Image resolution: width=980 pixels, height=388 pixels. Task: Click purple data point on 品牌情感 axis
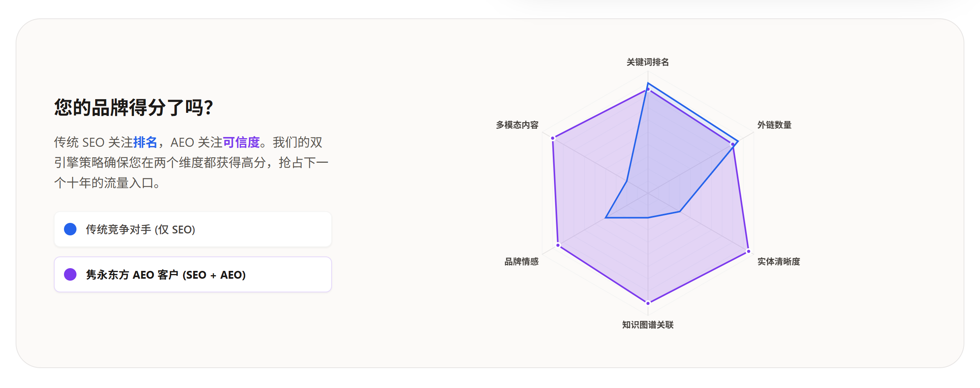tap(558, 245)
